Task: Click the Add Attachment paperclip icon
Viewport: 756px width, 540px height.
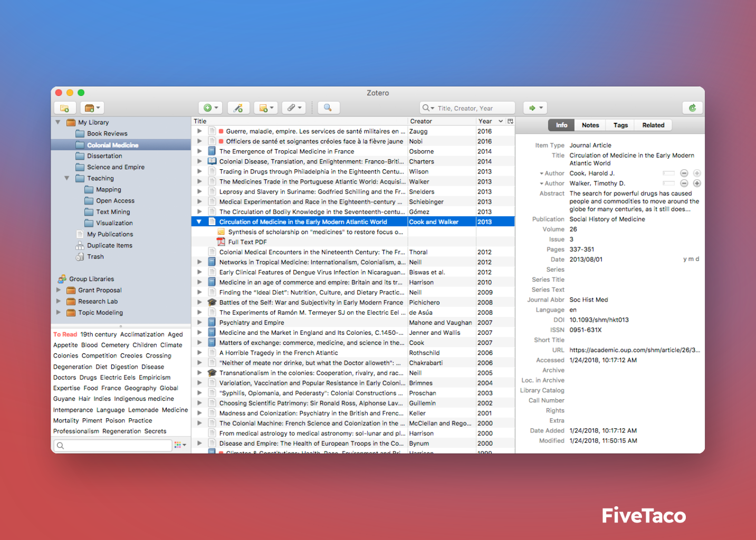Action: tap(294, 108)
